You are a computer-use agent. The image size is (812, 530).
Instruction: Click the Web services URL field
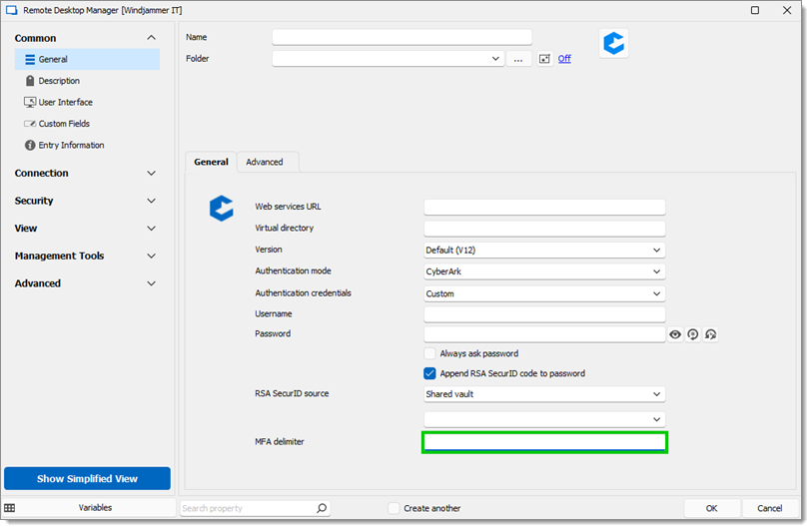click(544, 207)
